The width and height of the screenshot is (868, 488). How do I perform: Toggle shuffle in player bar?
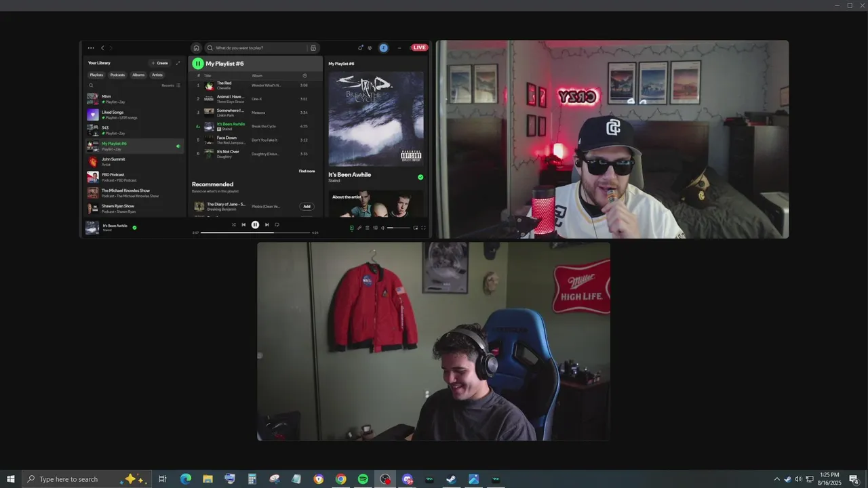(x=234, y=225)
